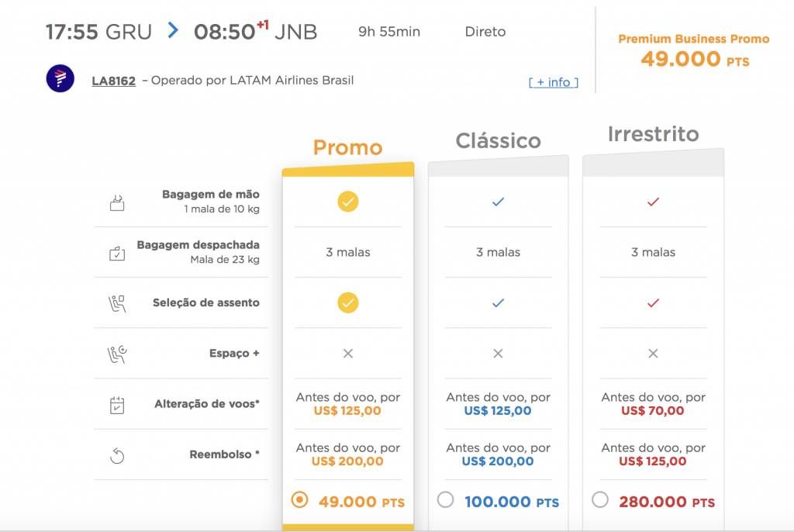Click the checked baggage suitcase icon

(x=117, y=253)
